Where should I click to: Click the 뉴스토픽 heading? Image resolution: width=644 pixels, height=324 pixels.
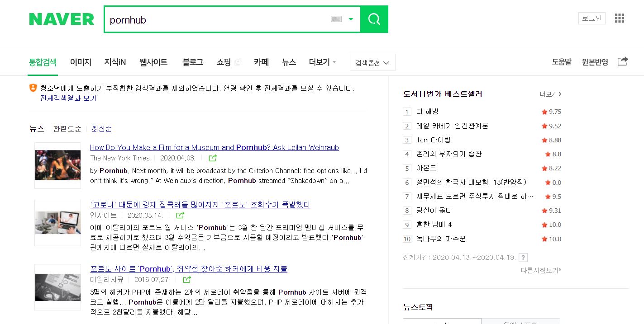pos(418,307)
